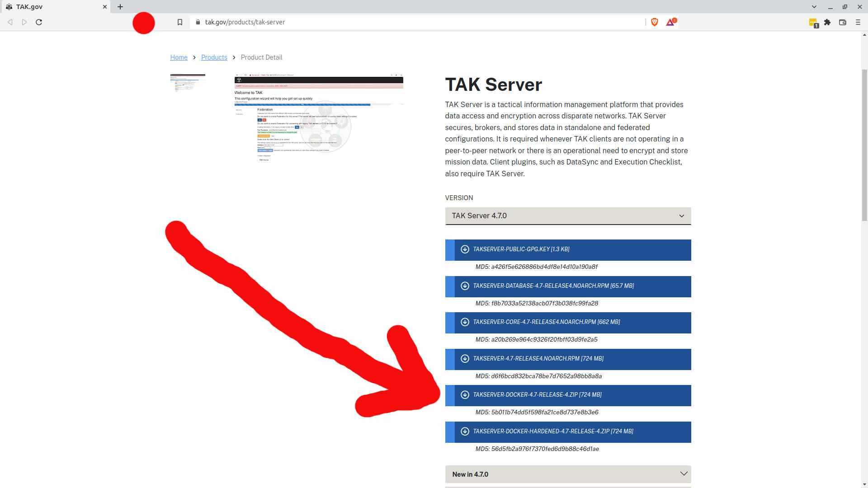Open the Brave wallet icon

tap(843, 22)
